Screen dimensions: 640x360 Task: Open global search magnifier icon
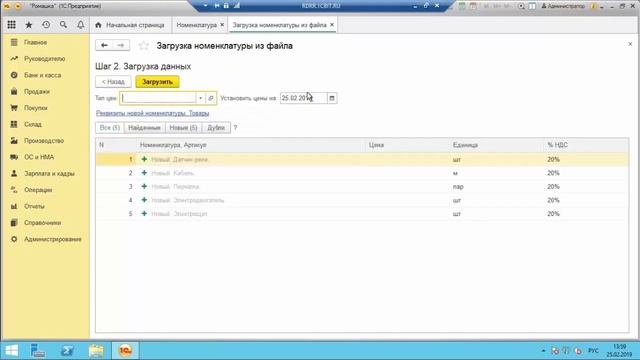pos(63,25)
